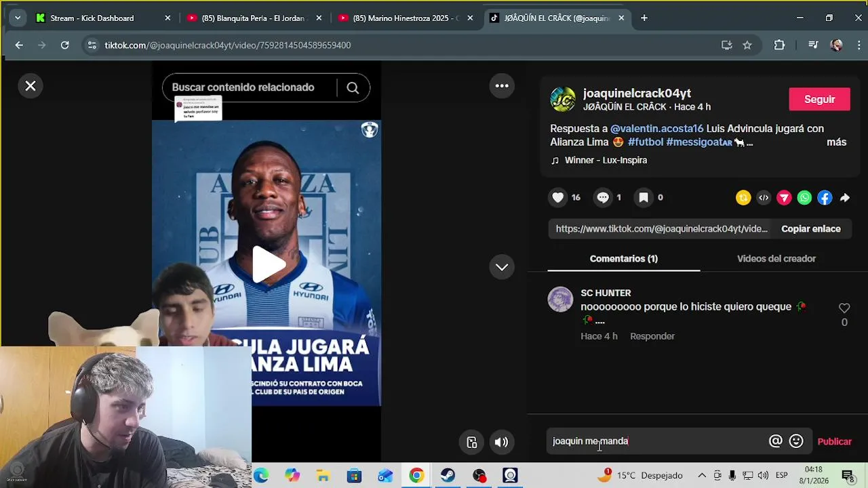Open Chrome three-dot menu

pos(859,45)
